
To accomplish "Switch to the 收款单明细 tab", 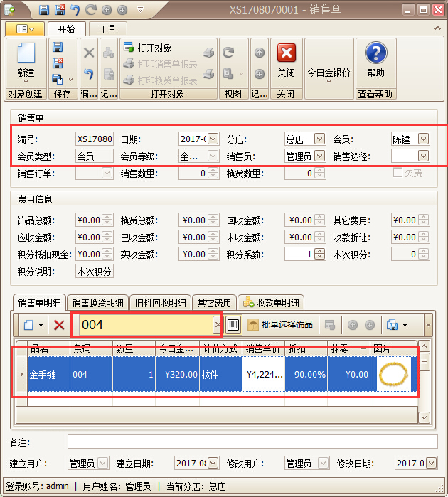I will tap(272, 303).
